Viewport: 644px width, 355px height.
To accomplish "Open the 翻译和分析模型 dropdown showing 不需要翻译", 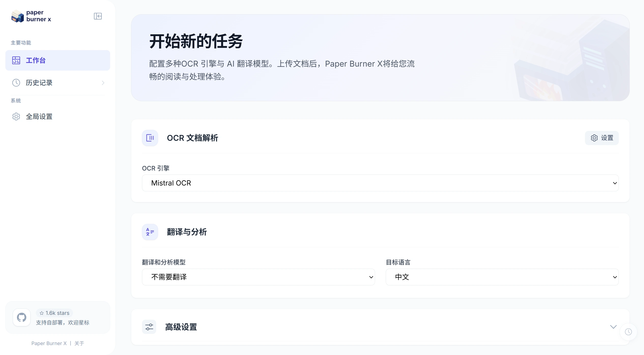I will click(x=258, y=277).
